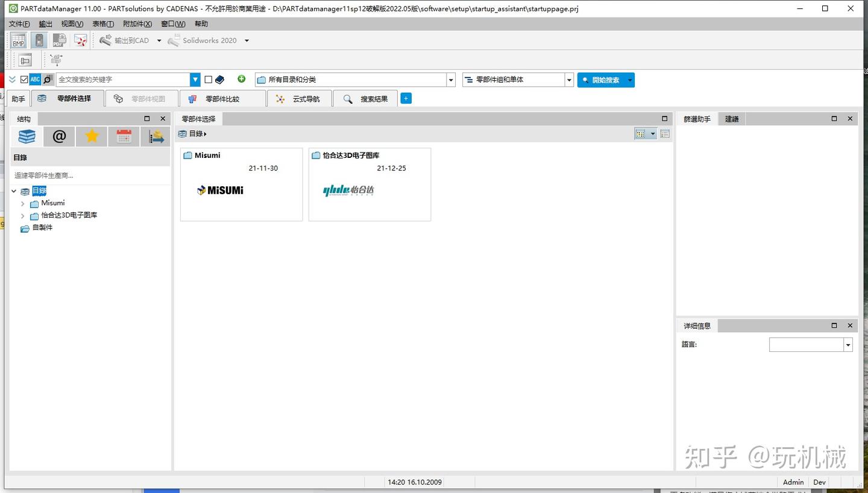Click the greyed part transfer icon in second toolbar
The width and height of the screenshot is (868, 493).
click(56, 60)
